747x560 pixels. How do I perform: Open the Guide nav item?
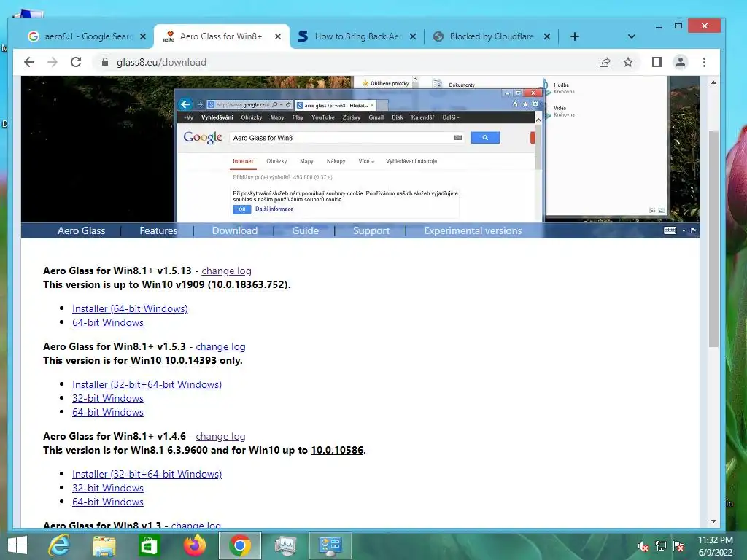tap(305, 231)
